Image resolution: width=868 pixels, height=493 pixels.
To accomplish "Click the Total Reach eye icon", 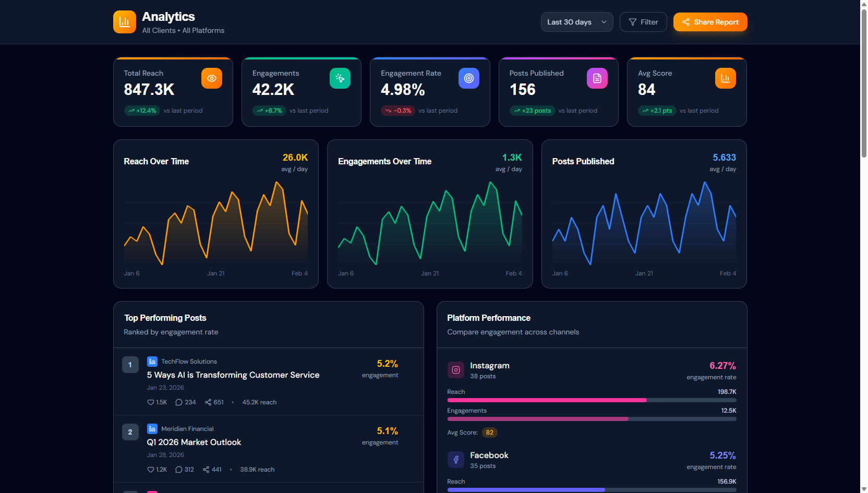I will click(211, 78).
